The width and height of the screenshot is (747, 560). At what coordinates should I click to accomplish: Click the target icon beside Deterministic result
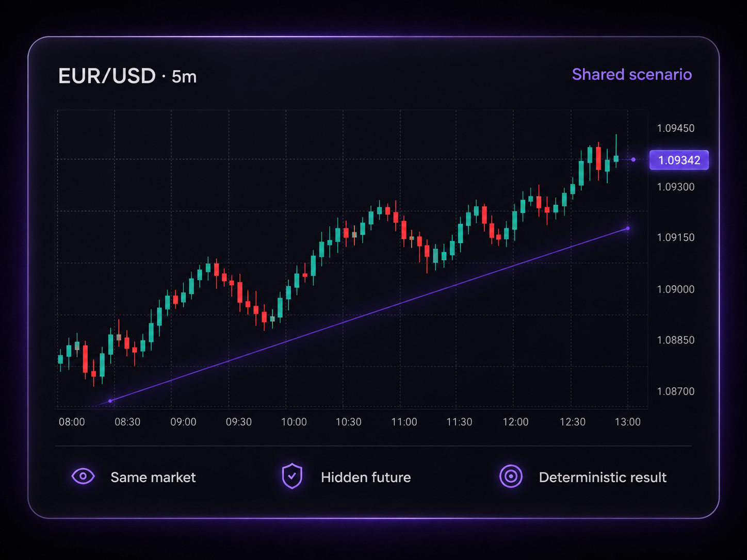(511, 476)
